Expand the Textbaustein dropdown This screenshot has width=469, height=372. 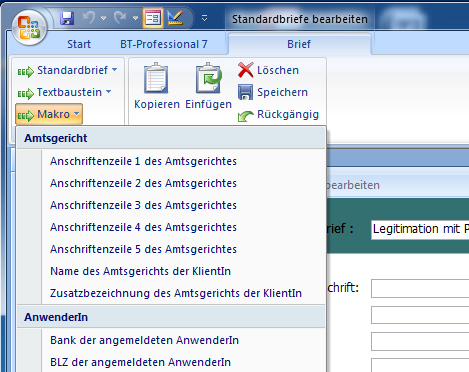click(x=64, y=92)
